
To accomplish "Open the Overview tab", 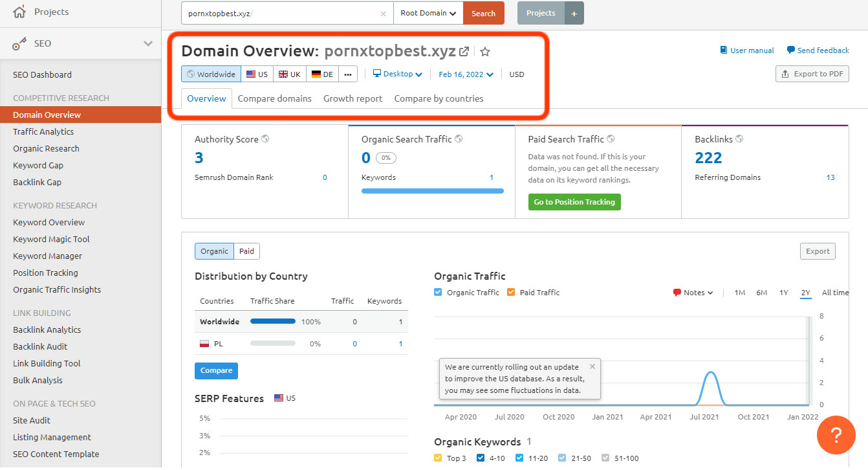I will (x=206, y=98).
